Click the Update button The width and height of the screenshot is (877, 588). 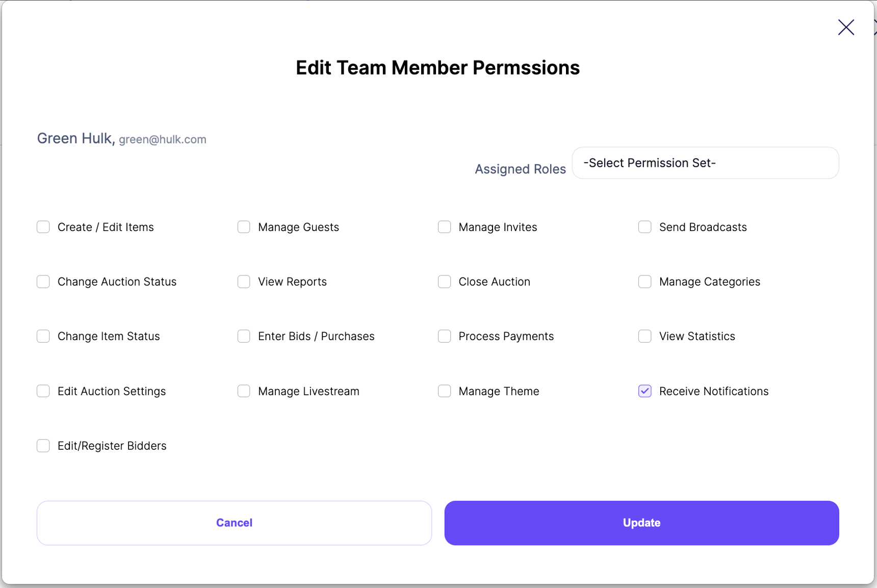pyautogui.click(x=641, y=523)
